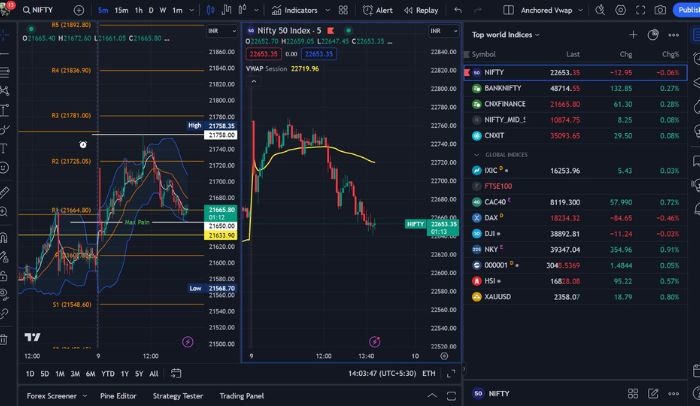
Task: Open watchlist more options (three dots)
Action: tap(672, 34)
